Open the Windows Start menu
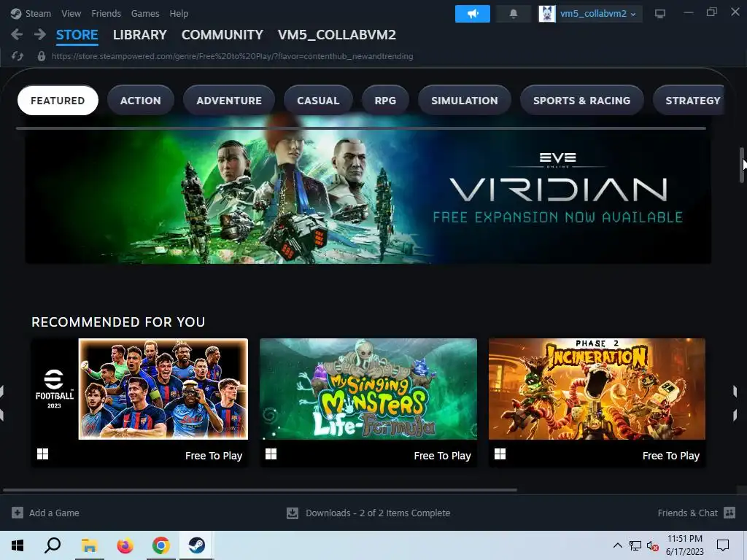The width and height of the screenshot is (747, 560). (x=18, y=545)
